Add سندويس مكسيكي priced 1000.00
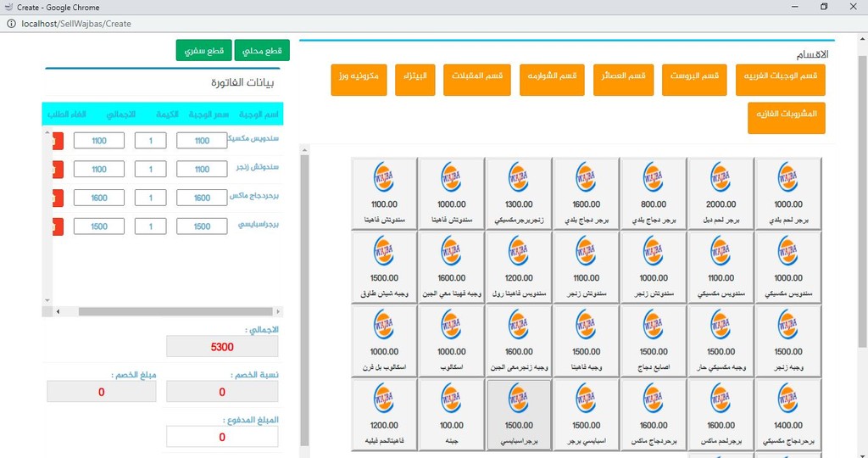 787,267
